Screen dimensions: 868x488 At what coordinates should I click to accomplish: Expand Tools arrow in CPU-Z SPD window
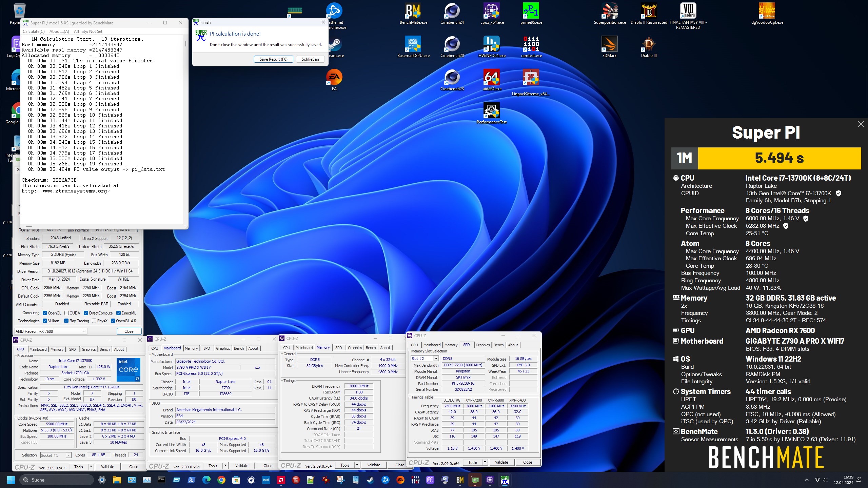click(485, 462)
